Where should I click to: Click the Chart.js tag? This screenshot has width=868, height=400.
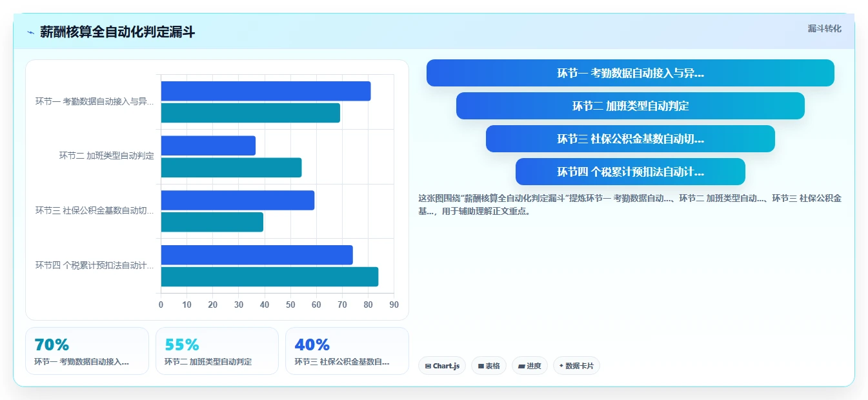pos(442,366)
